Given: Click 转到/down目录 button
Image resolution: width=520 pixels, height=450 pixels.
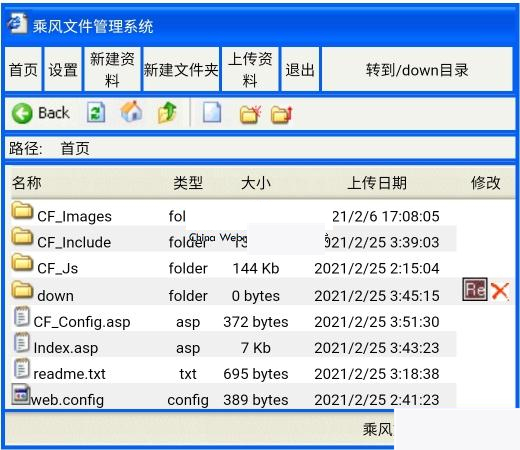Looking at the screenshot, I should pyautogui.click(x=417, y=69).
